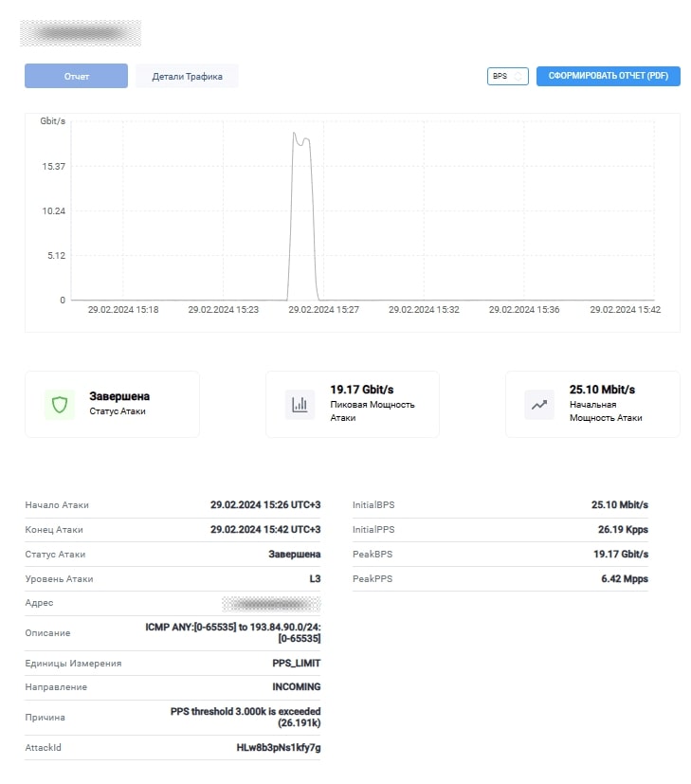The image size is (691, 784).
Task: Click the 5.12 y-axis value
Action: click(56, 256)
